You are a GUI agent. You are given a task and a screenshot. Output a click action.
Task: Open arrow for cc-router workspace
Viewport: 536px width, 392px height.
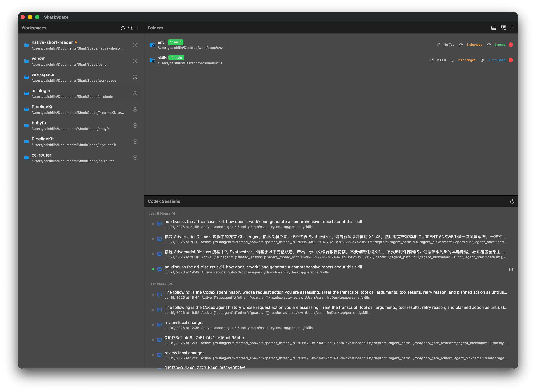[135, 157]
